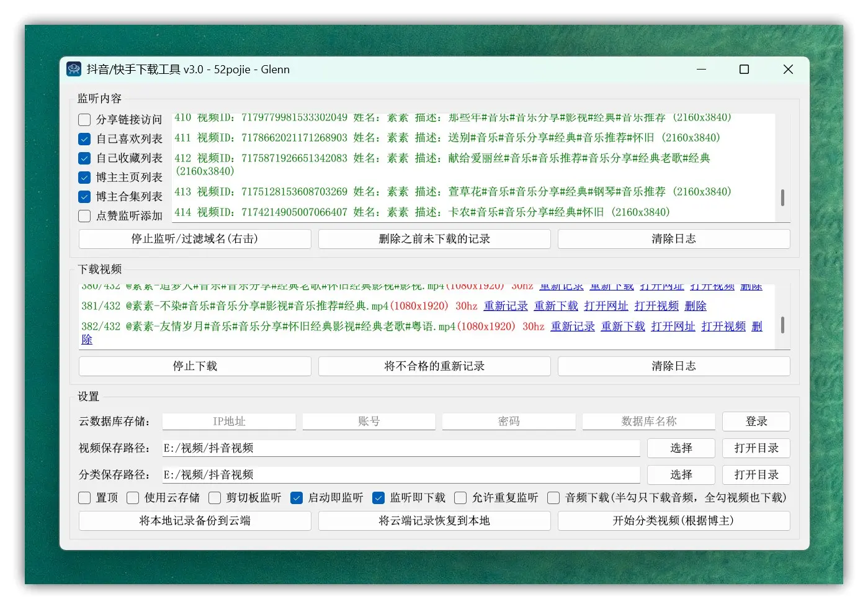The image size is (868, 609).
Task: Click 选择 for 分类保存路径
Action: (681, 475)
